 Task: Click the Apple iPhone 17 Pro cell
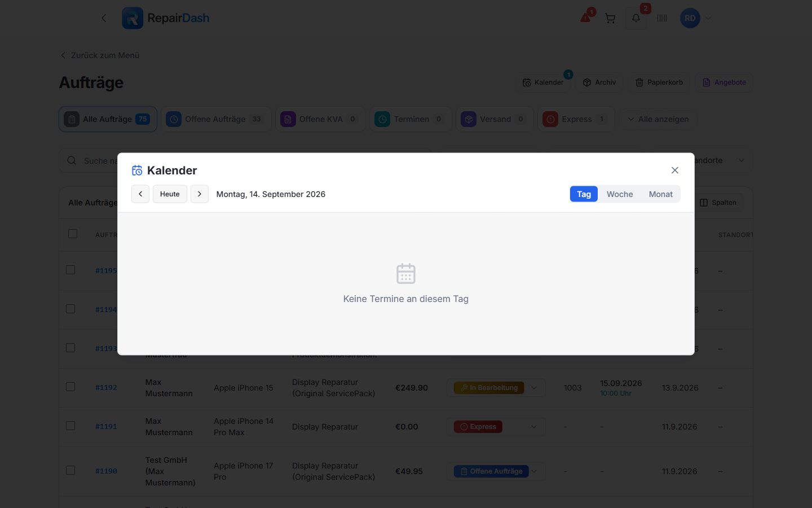coord(244,471)
